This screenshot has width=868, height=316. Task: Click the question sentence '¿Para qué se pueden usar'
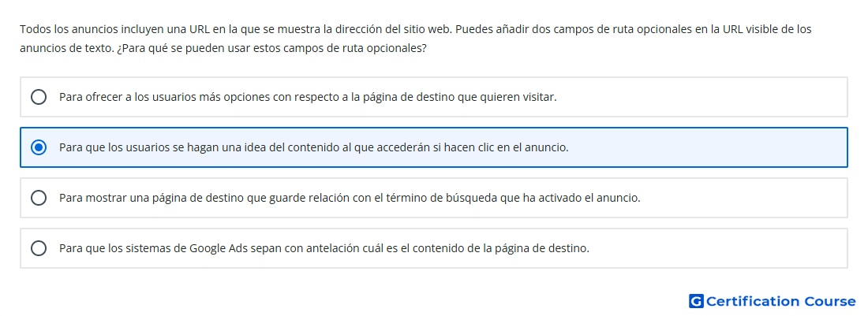271,48
